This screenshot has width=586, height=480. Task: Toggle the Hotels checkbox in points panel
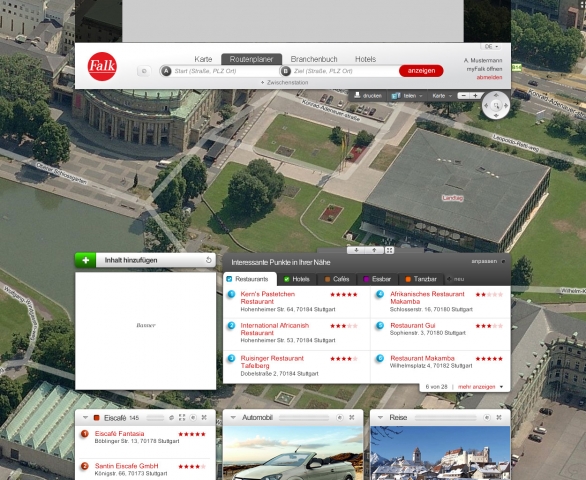pyautogui.click(x=287, y=279)
